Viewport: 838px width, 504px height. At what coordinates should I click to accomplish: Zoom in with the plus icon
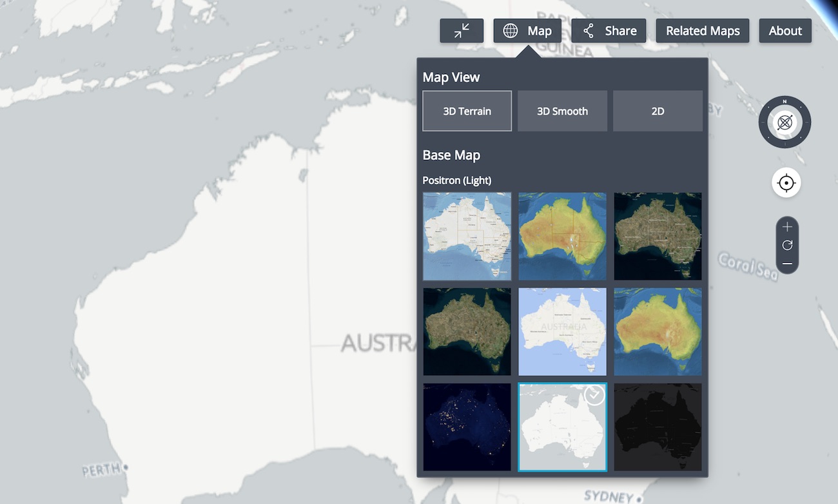click(787, 227)
